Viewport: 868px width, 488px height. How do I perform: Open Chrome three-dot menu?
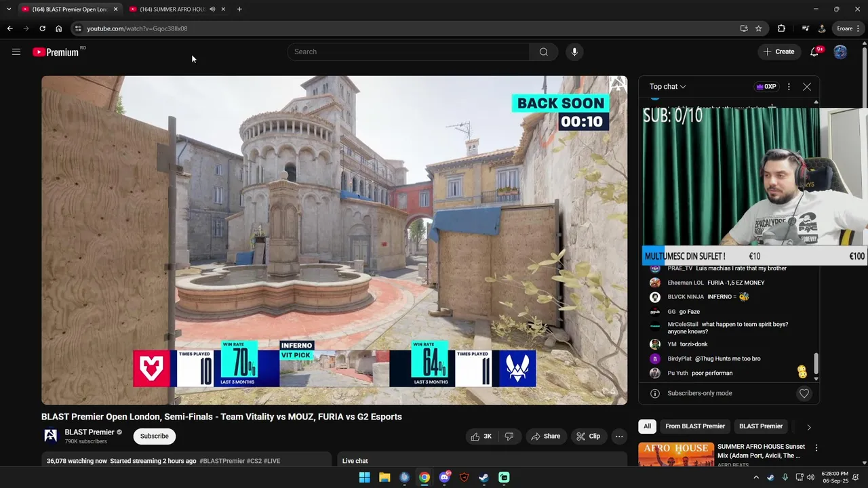(859, 28)
